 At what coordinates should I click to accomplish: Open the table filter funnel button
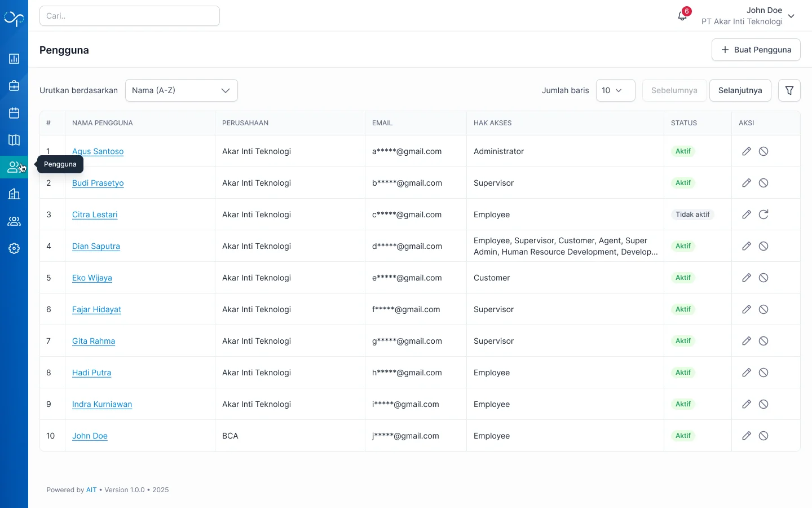coord(789,90)
